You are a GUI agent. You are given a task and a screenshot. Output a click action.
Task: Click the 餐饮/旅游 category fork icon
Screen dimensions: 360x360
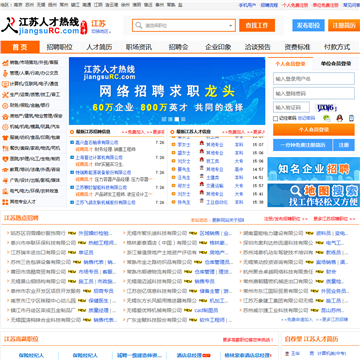(x=5, y=148)
